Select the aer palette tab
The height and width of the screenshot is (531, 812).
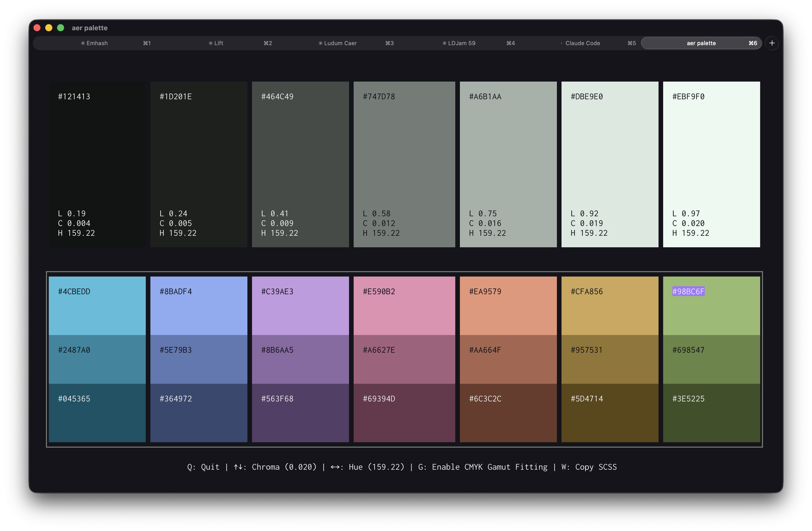pos(701,43)
